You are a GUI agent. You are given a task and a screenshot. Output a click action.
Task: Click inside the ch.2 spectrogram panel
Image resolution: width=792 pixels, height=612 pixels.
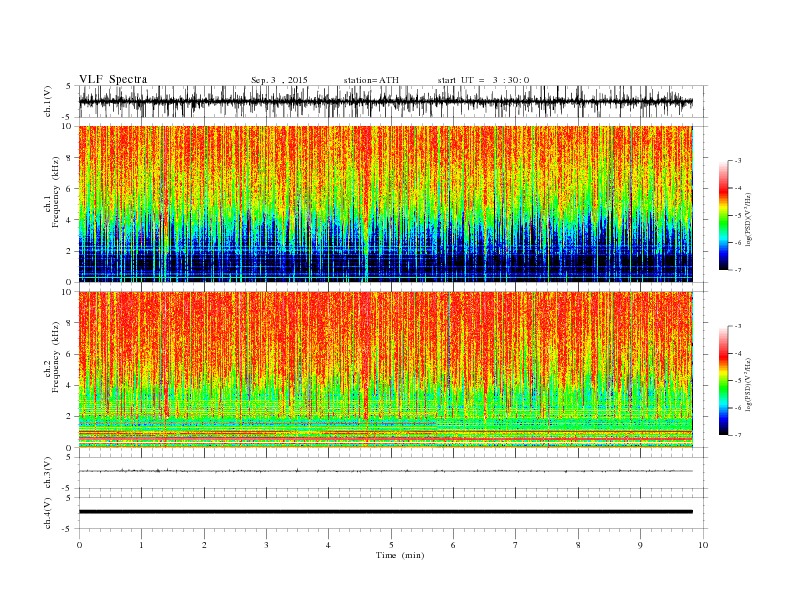click(385, 369)
